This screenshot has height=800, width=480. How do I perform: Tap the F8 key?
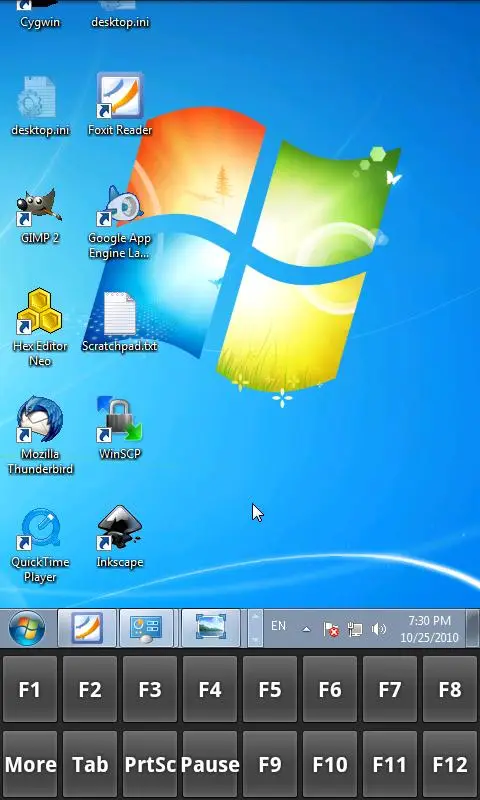point(450,689)
